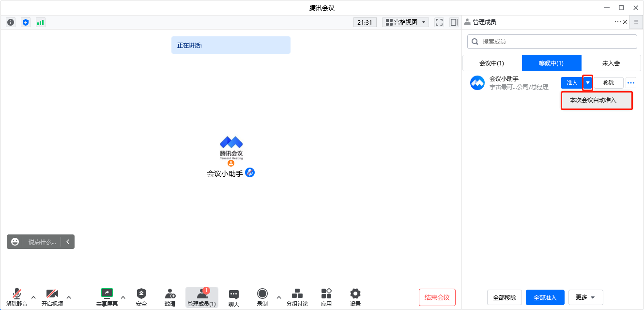Click the 宇宙最可...公司/总经理 subtitle text
644x310 pixels.
(519, 87)
